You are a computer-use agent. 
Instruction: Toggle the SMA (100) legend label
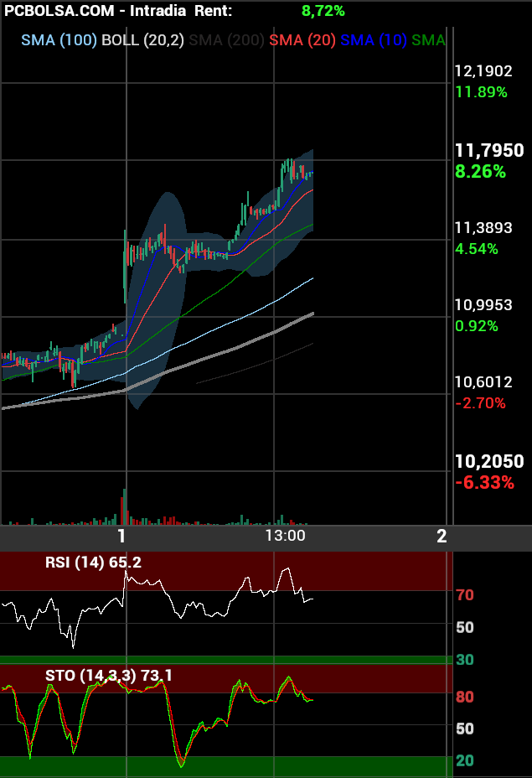pos(59,40)
